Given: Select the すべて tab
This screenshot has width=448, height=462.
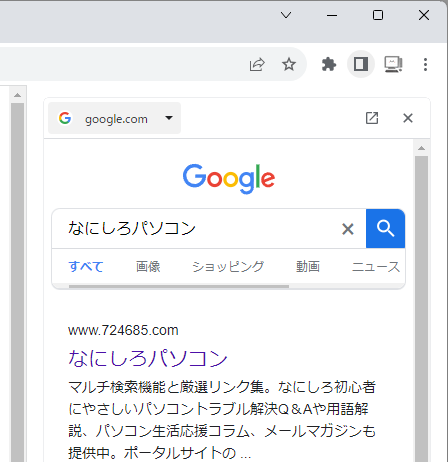Looking at the screenshot, I should (86, 267).
